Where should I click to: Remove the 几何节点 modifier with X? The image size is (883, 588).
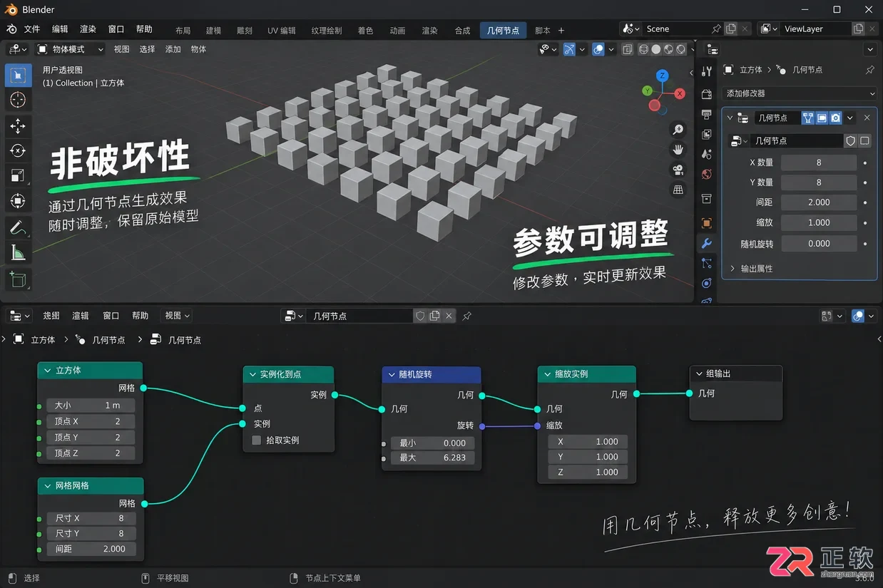[867, 118]
